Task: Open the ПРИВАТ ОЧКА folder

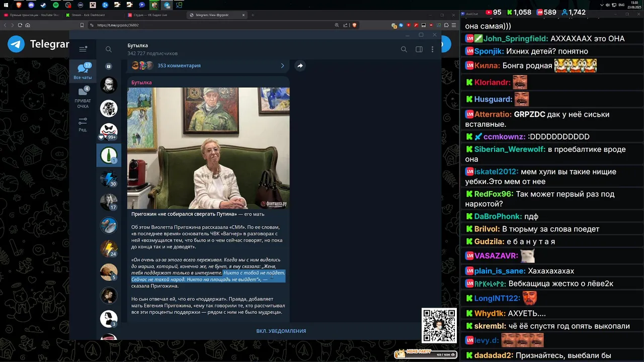Action: coord(83,98)
